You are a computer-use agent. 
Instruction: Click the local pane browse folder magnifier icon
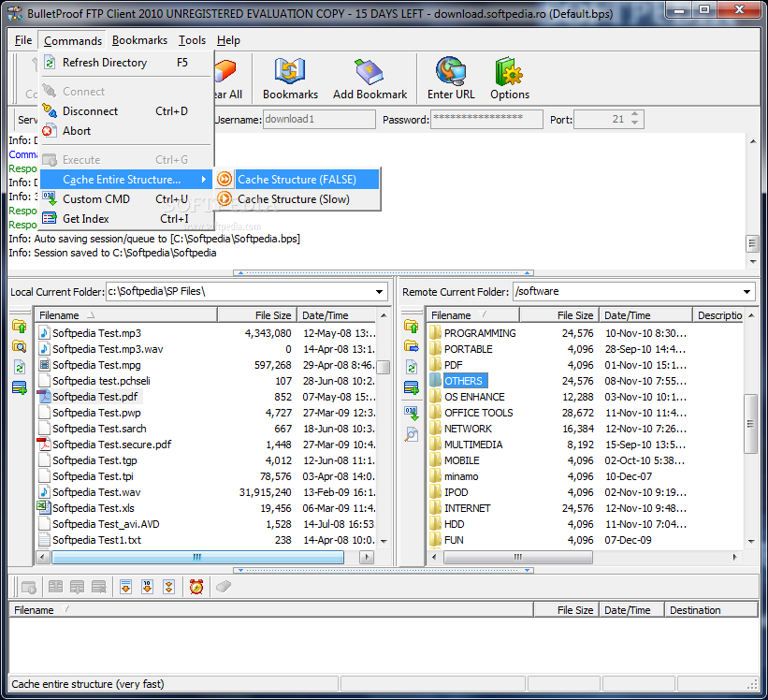(x=20, y=347)
